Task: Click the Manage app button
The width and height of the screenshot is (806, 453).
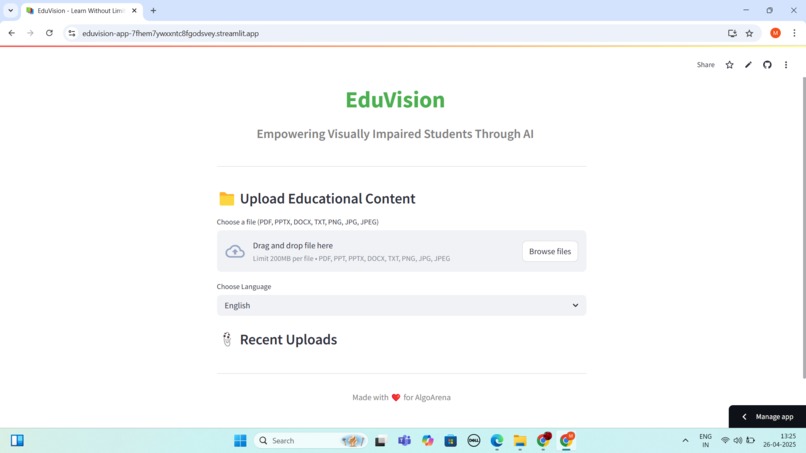Action: pyautogui.click(x=767, y=416)
